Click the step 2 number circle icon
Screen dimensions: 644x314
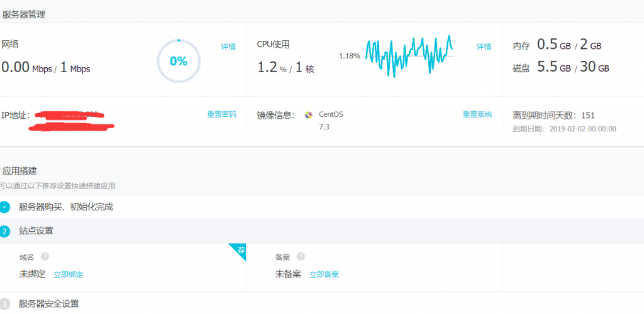click(4, 231)
